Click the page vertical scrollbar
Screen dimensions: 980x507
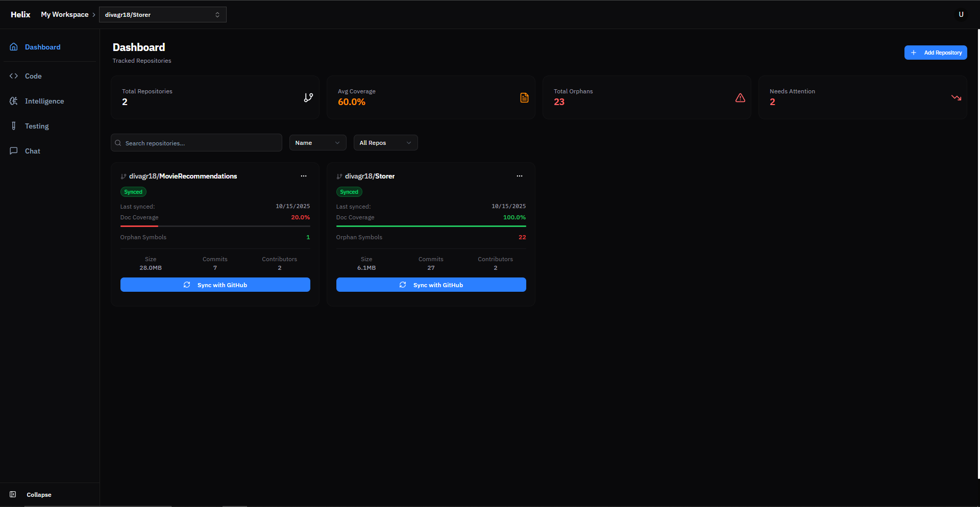pyautogui.click(x=978, y=254)
